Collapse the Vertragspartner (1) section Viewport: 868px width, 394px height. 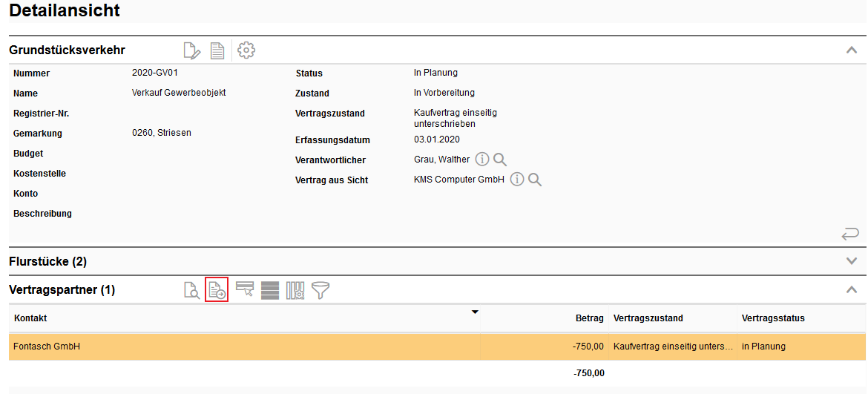pyautogui.click(x=851, y=289)
